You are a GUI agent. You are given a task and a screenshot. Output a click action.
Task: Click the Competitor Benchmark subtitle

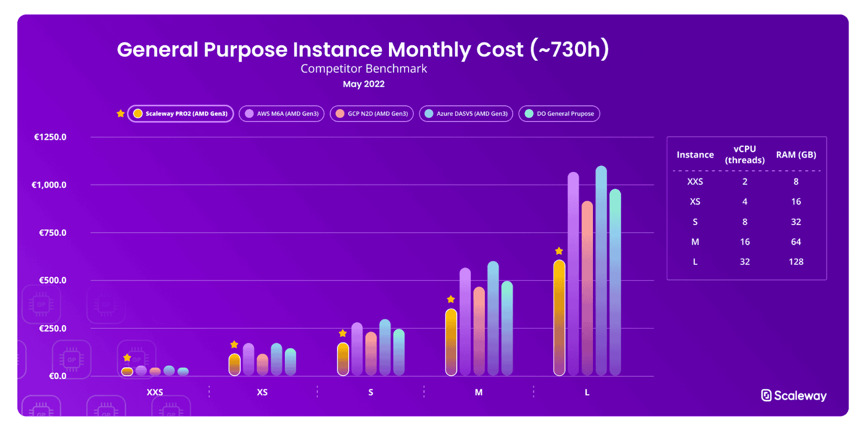point(363,69)
